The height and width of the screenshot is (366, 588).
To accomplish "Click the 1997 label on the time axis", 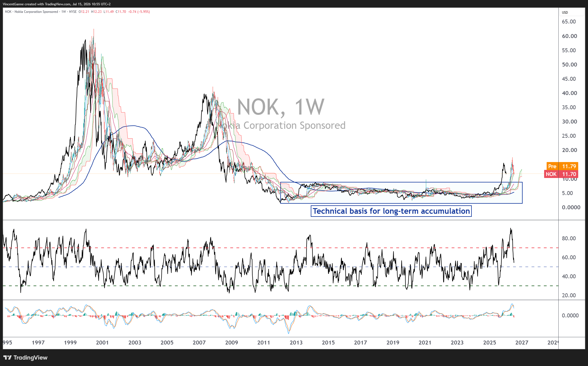I will coord(38,343).
